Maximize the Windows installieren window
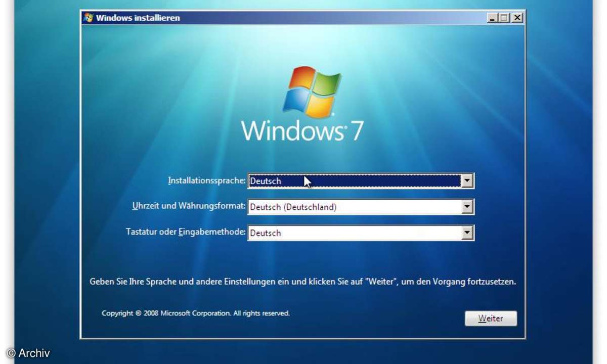The height and width of the screenshot is (364, 607). click(504, 18)
